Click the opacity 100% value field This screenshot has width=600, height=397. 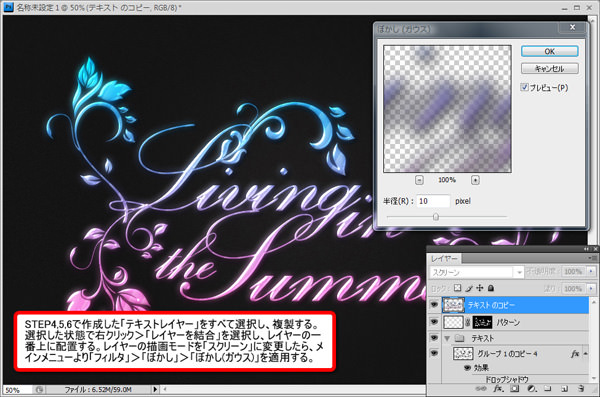574,271
